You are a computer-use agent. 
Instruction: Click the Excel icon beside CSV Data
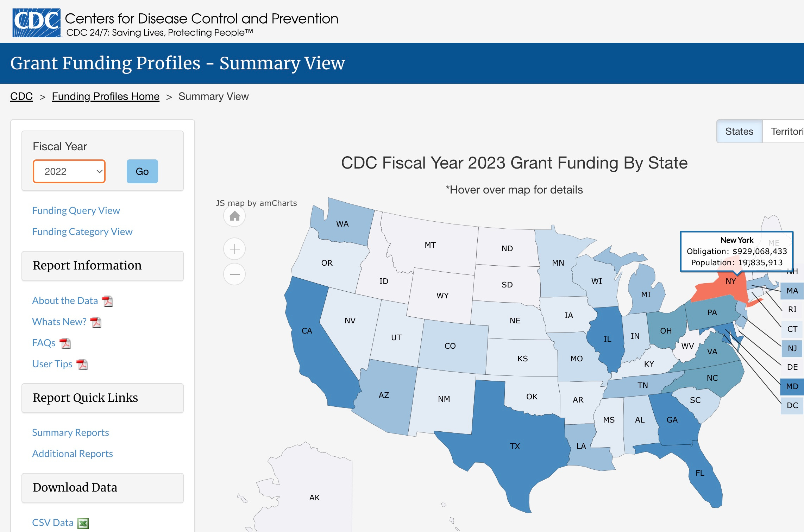[x=83, y=524]
